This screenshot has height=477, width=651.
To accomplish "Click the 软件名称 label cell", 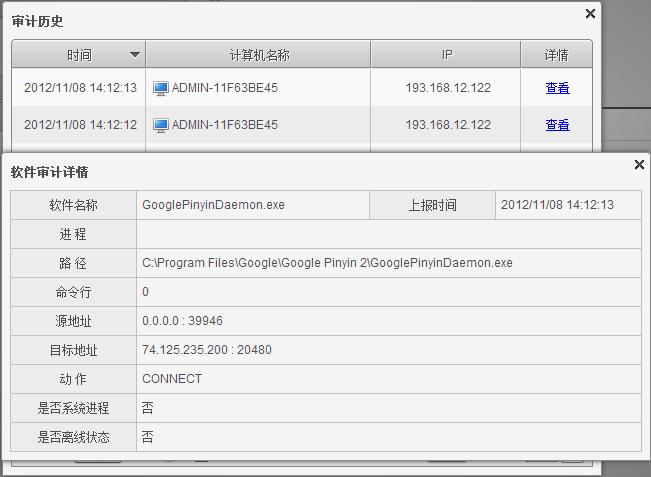I will pyautogui.click(x=73, y=205).
